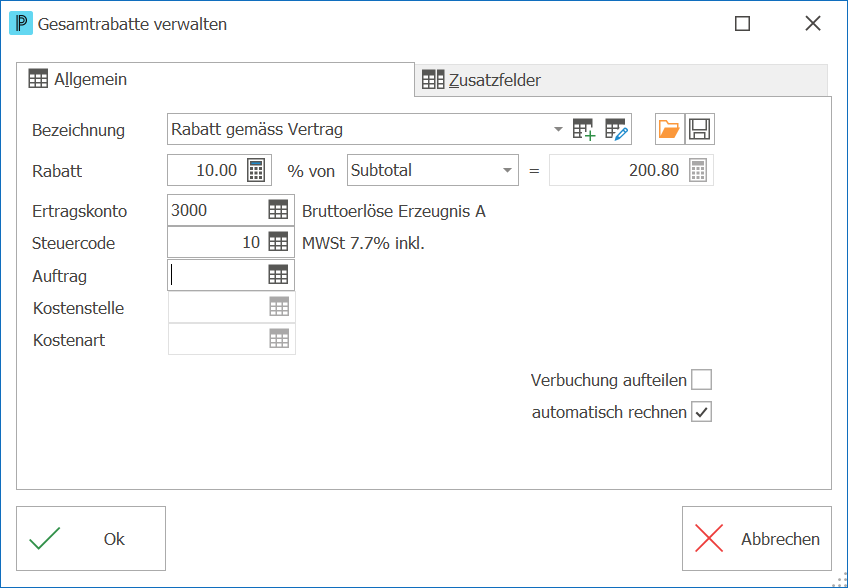Viewport: 848px width, 588px height.
Task: Maximize the Gesamtrabatte verwalten window
Action: click(742, 24)
